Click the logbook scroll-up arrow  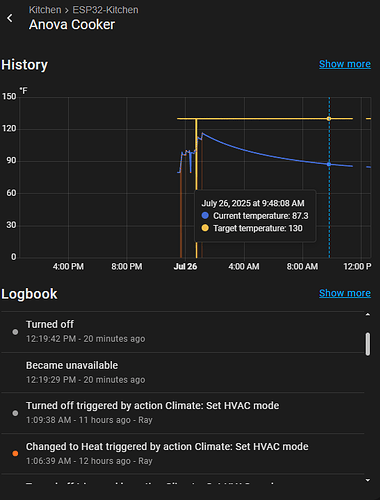pyautogui.click(x=368, y=314)
